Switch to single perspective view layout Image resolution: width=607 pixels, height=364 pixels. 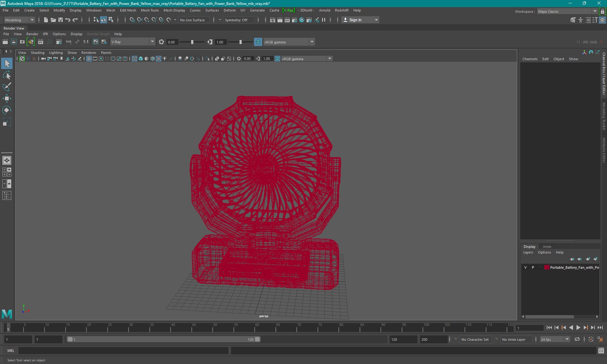pyautogui.click(x=7, y=160)
